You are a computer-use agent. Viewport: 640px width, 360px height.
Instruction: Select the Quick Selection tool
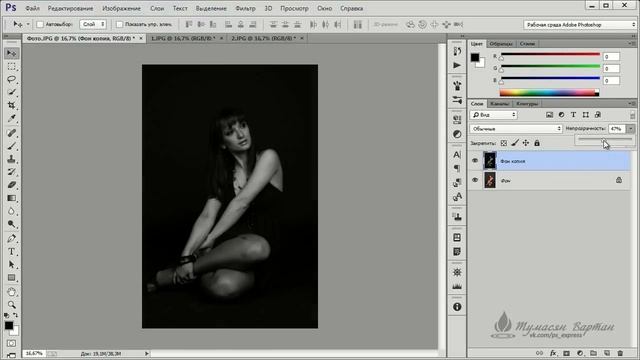[11, 92]
